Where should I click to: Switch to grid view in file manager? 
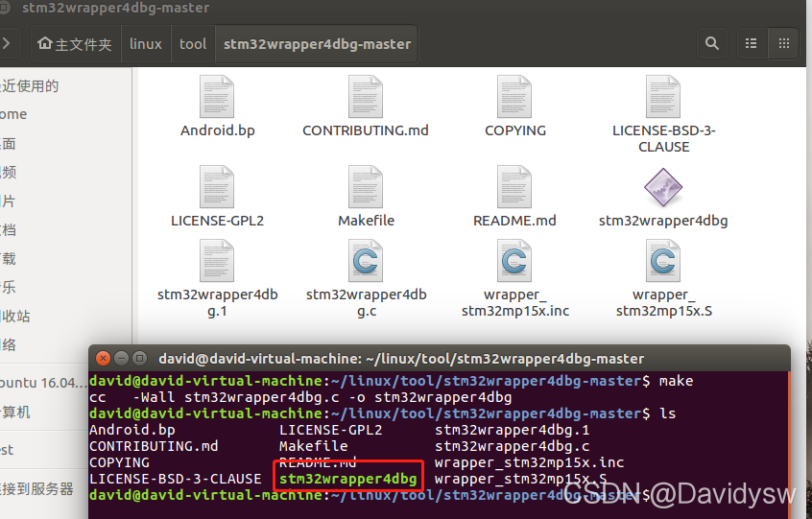784,43
